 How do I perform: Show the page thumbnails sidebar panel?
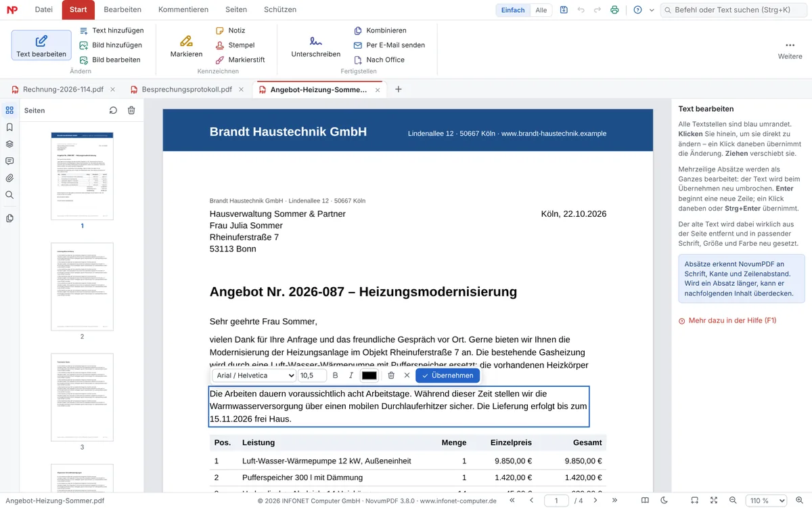9,110
